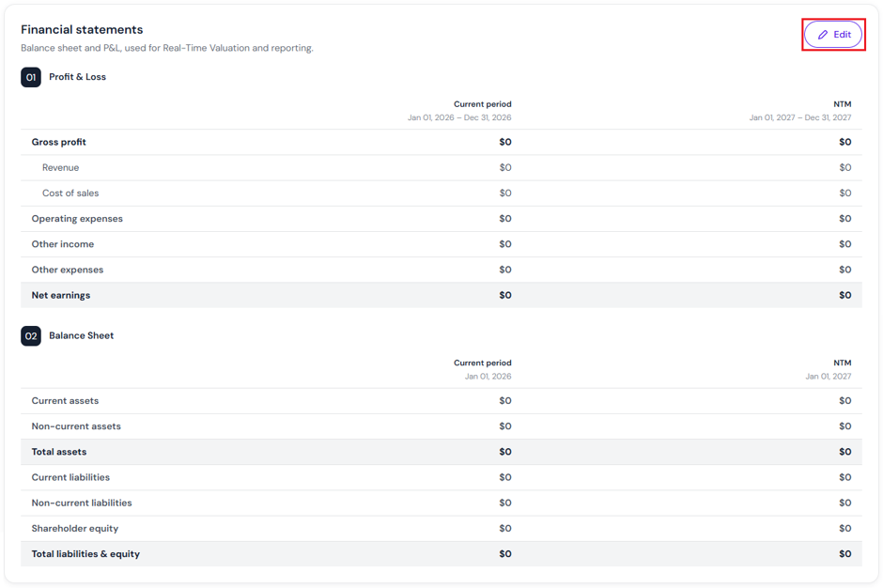Viewport: 883px width, 588px height.
Task: Click the Profit & Loss section title
Action: pos(77,77)
